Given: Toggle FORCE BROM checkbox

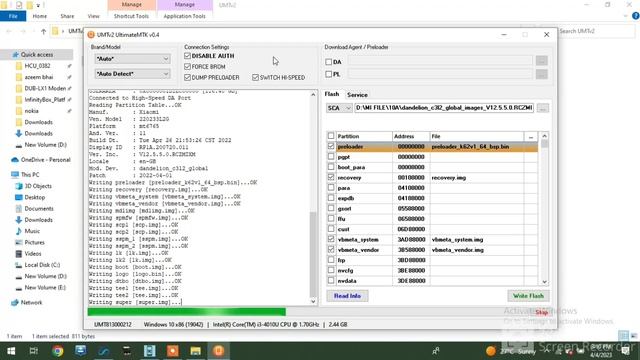Looking at the screenshot, I should pyautogui.click(x=187, y=66).
